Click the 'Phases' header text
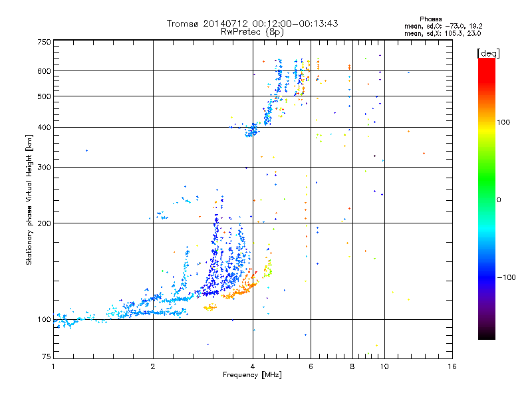Image resolution: width=532 pixels, height=399 pixels. [430, 19]
